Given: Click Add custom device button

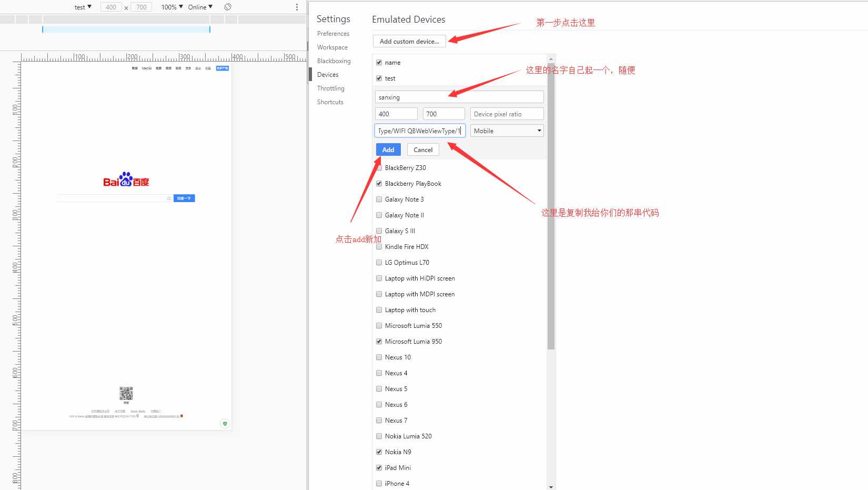Looking at the screenshot, I should coord(409,41).
